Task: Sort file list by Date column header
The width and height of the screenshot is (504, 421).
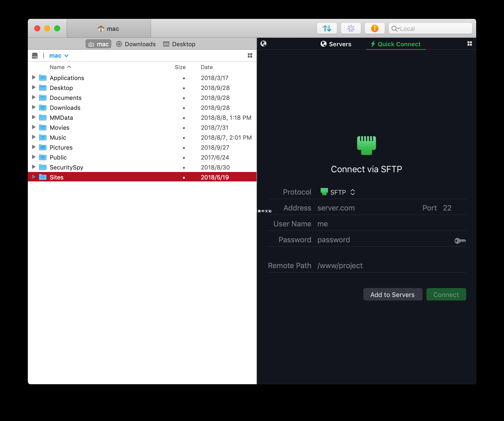Action: (x=207, y=67)
